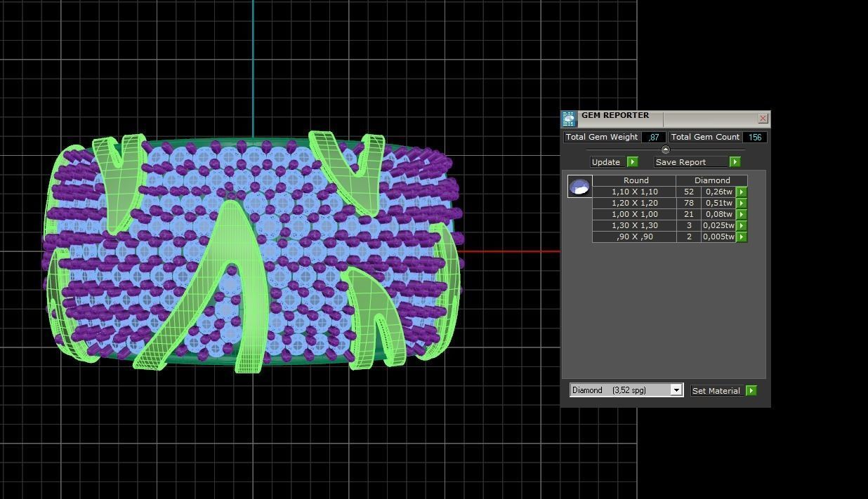Select the 1,00 X 1,00 size cell
The width and height of the screenshot is (868, 499).
[x=635, y=214]
